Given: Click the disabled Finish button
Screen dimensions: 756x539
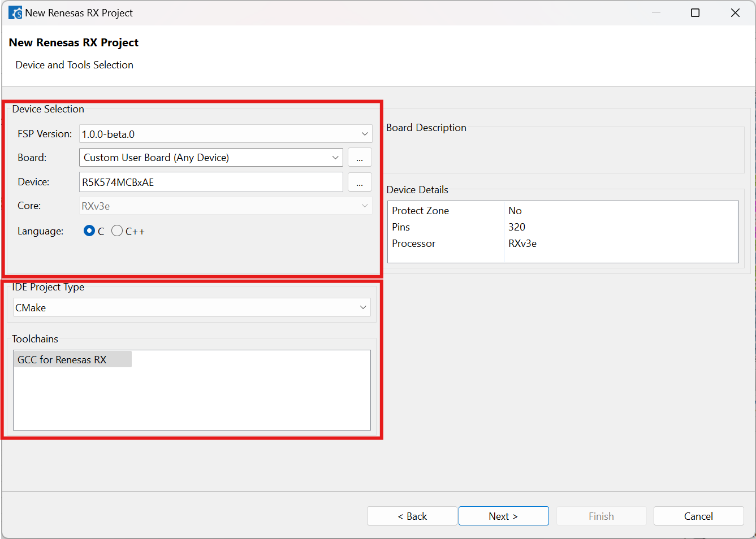Looking at the screenshot, I should 601,516.
